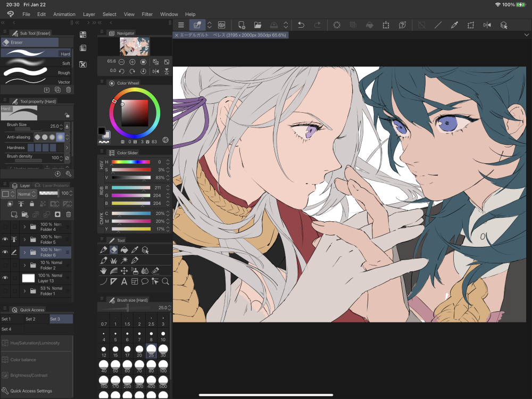Create new canvas from command bar
The height and width of the screenshot is (399, 532).
[x=242, y=25]
